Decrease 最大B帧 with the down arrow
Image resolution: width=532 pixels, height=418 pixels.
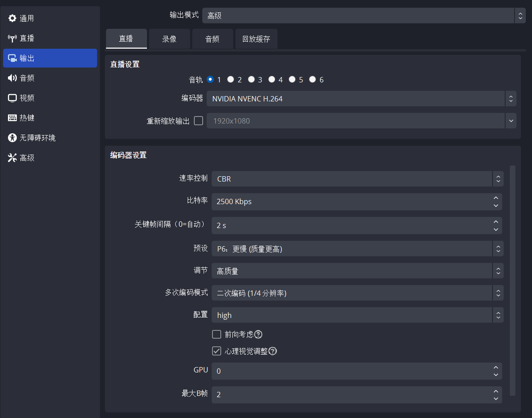click(496, 399)
